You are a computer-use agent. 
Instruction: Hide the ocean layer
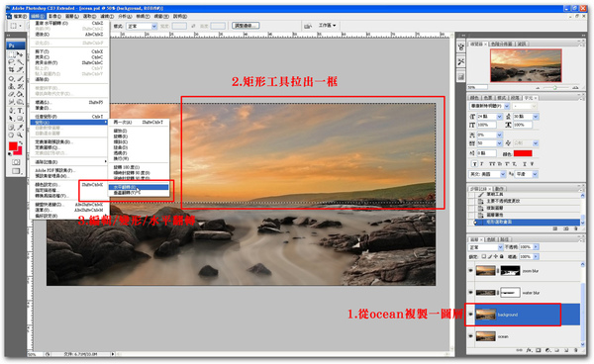coord(471,335)
